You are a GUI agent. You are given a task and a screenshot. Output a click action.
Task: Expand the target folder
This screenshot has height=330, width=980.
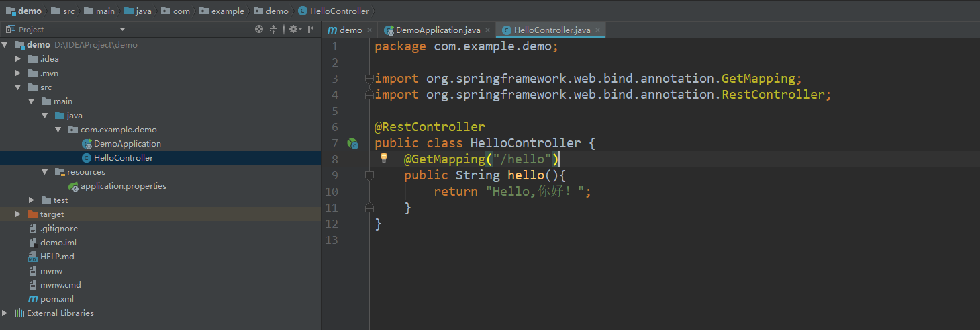point(19,214)
